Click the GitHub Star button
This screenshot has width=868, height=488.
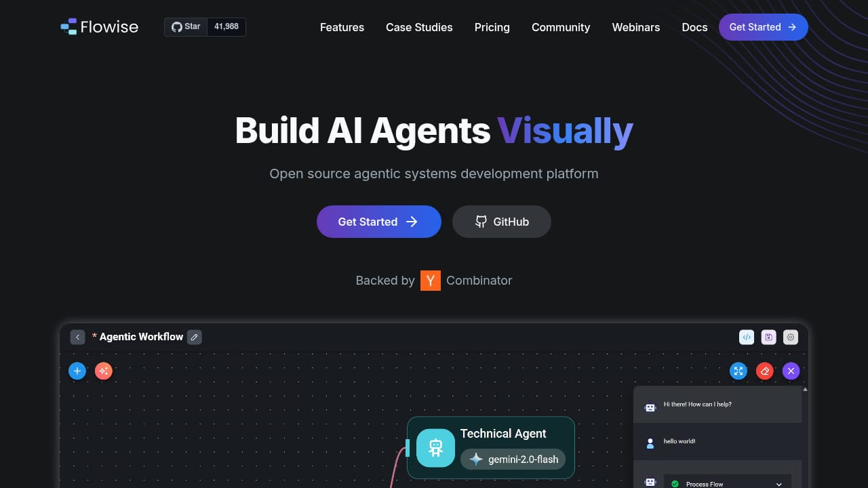186,27
